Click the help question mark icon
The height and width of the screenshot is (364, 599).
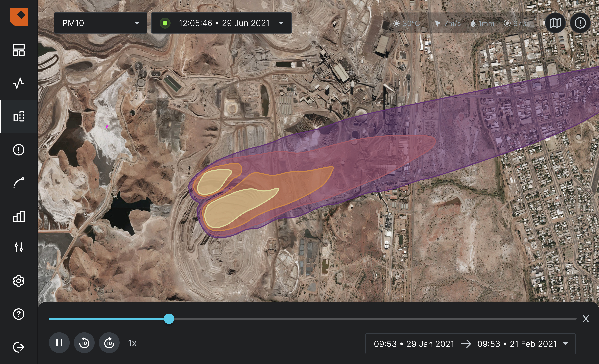[19, 314]
